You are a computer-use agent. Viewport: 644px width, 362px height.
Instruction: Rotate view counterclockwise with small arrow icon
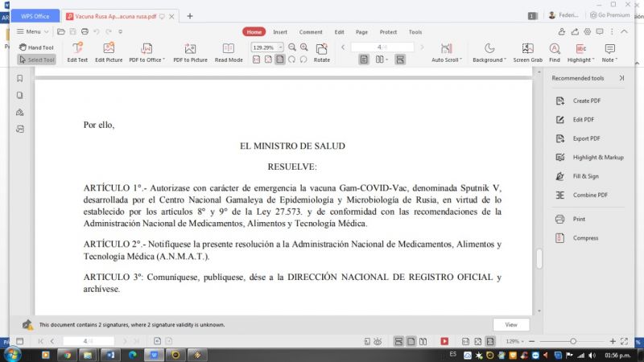coord(303,60)
